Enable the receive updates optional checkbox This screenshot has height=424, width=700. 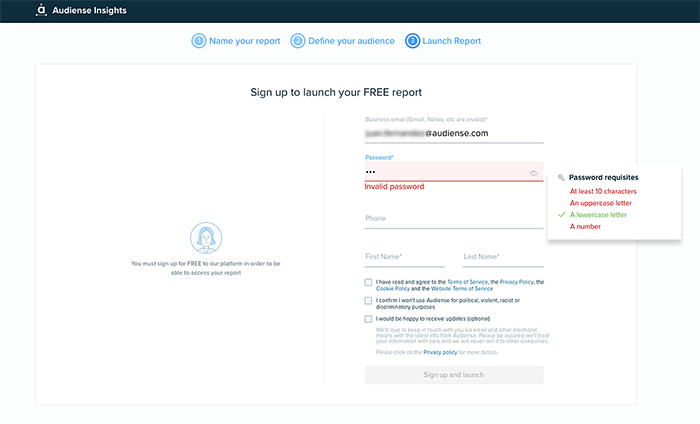(x=369, y=319)
